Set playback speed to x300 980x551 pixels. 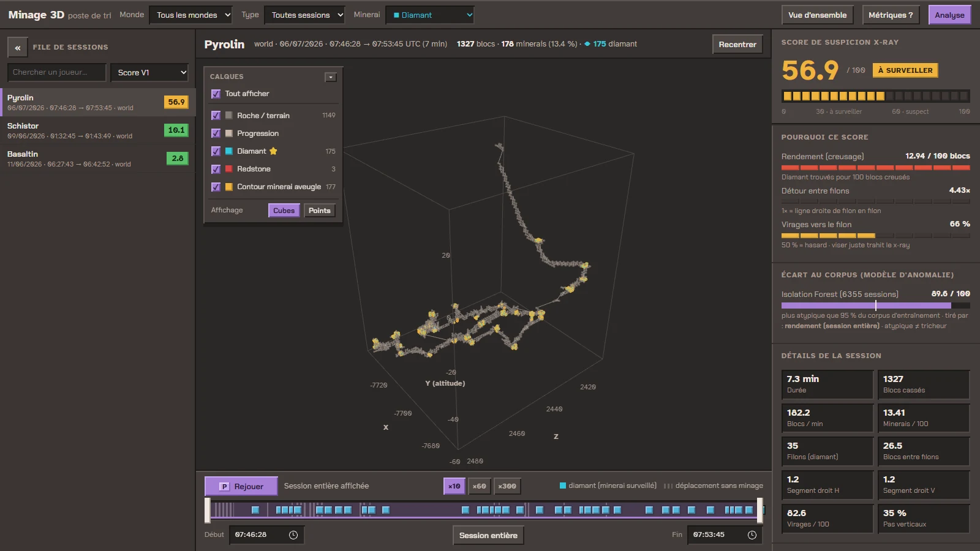pos(507,486)
